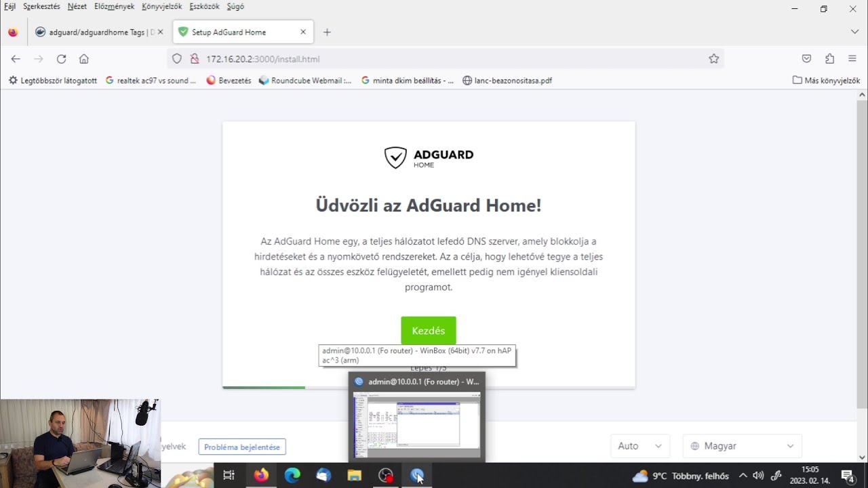Open the Pocket save icon
Image resolution: width=868 pixels, height=488 pixels.
pos(806,59)
